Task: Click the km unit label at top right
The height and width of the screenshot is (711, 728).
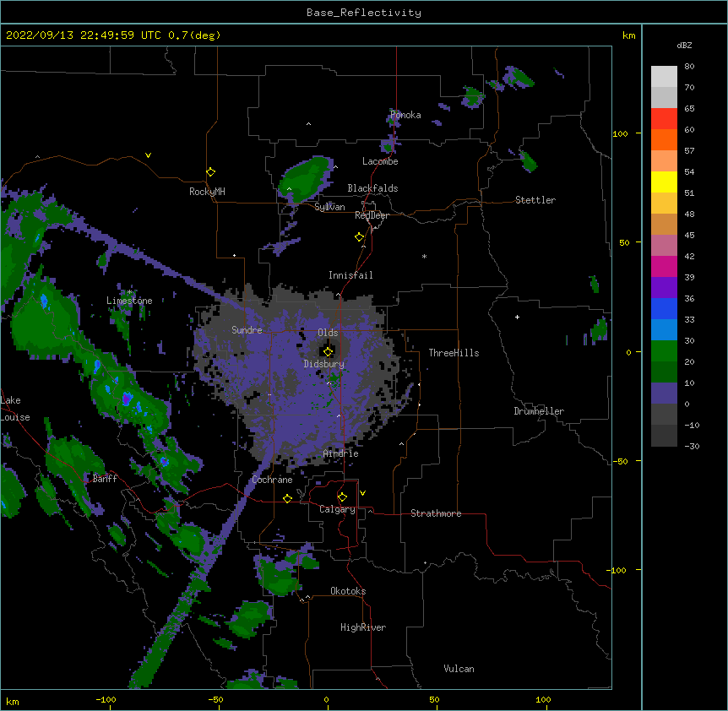Action: click(x=629, y=35)
